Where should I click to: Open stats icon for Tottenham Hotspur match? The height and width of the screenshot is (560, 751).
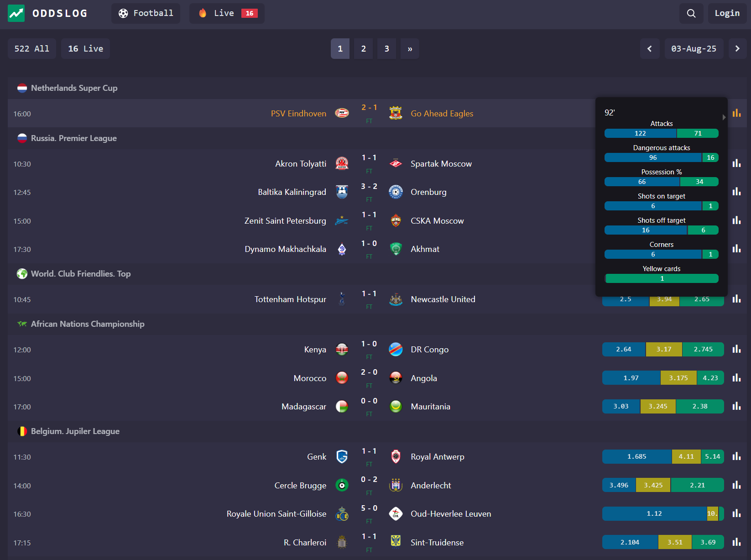[736, 299]
